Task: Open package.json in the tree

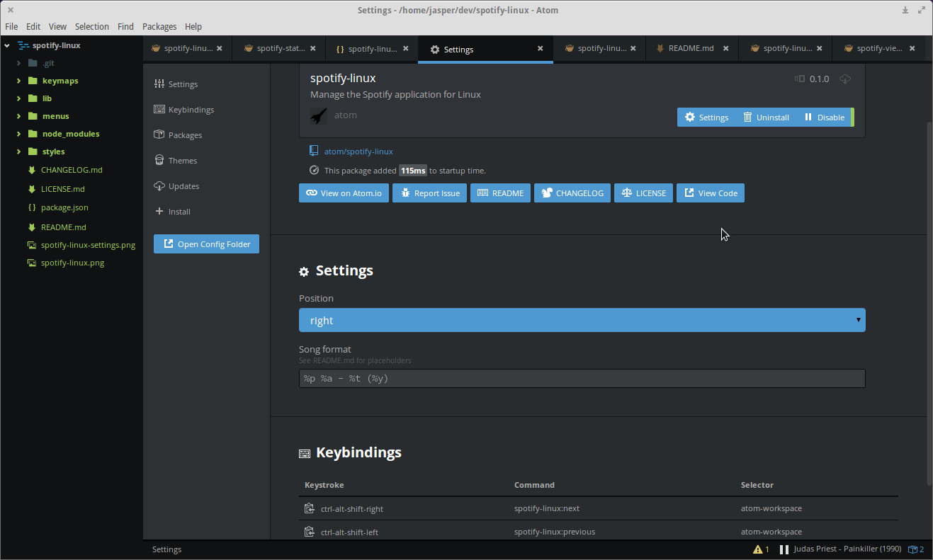Action: point(64,207)
